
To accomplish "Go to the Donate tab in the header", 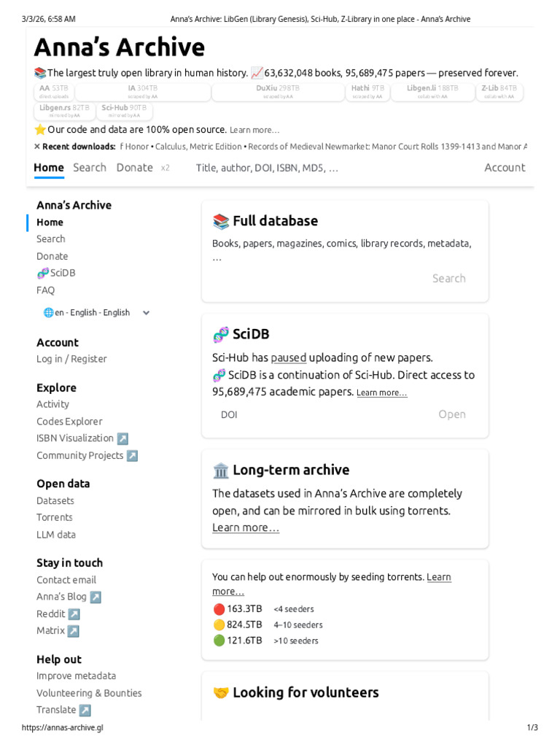I will (x=135, y=168).
